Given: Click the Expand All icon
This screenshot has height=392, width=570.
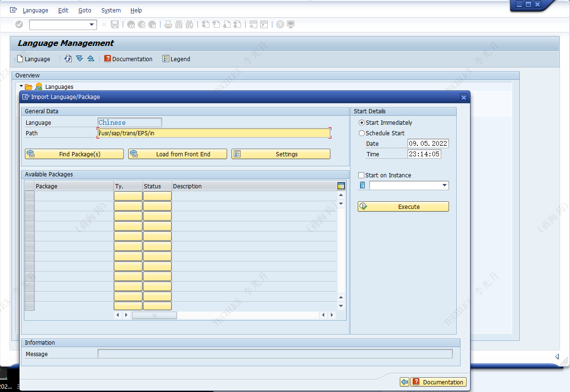Looking at the screenshot, I should pos(79,58).
